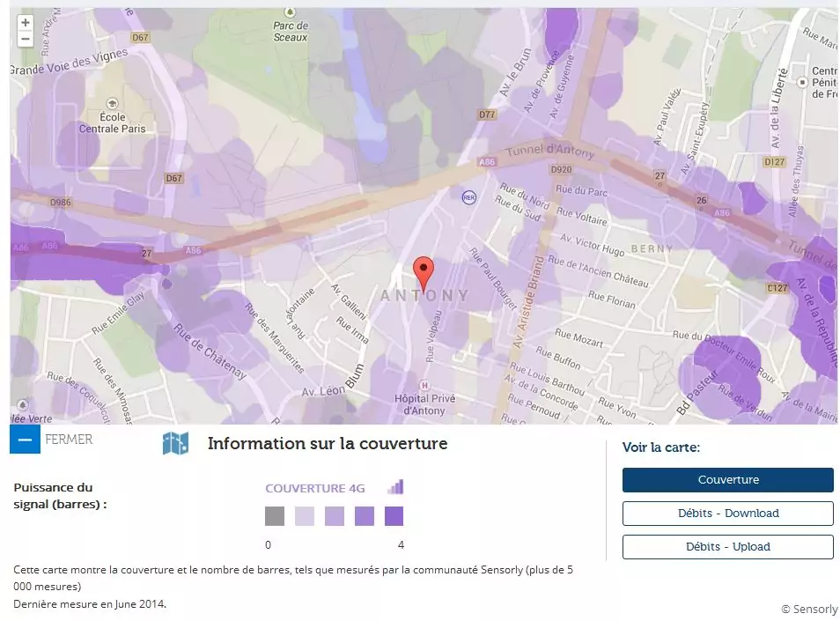The image size is (840, 621).
Task: Switch to Débits - Download map
Action: point(727,514)
